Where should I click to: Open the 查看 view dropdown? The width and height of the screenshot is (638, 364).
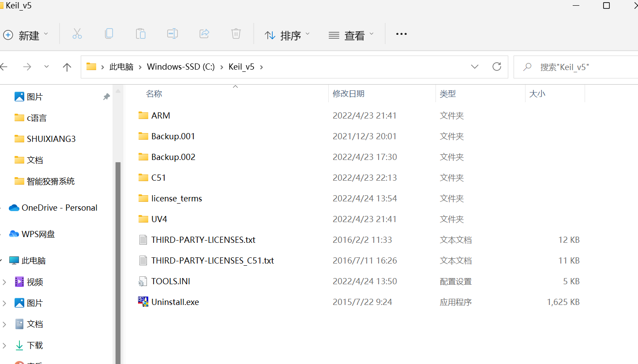click(x=351, y=34)
